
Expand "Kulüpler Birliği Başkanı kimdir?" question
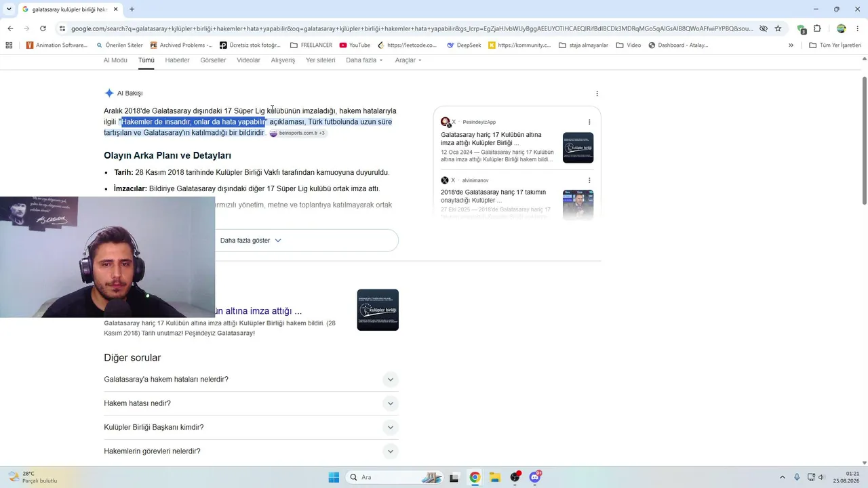(251, 428)
